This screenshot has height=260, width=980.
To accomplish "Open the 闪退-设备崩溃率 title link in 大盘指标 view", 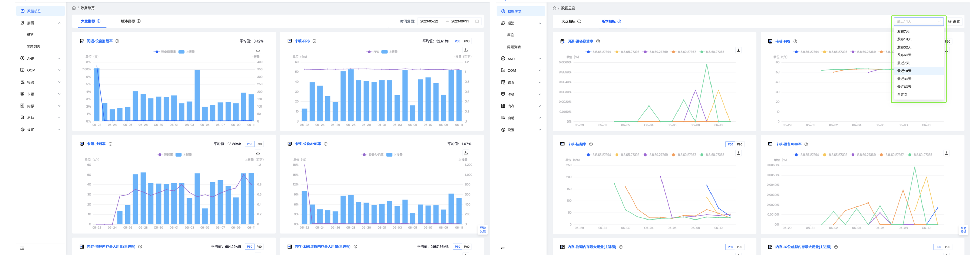I will pos(100,41).
